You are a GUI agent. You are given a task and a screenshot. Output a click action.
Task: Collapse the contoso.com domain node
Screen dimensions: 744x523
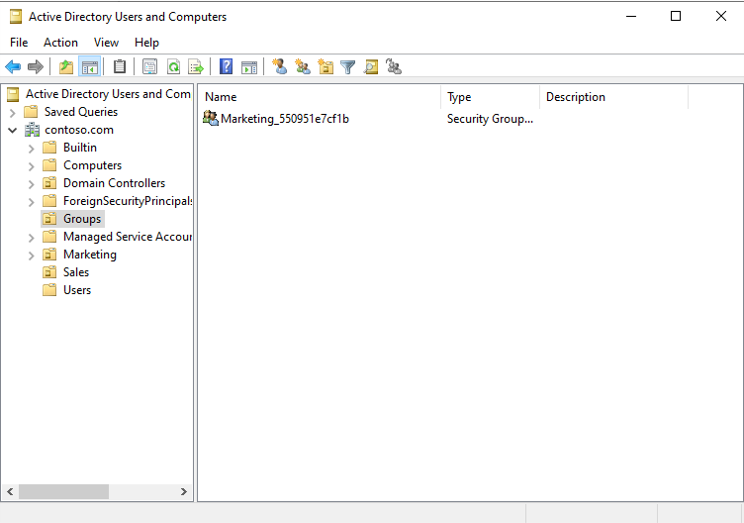(12, 130)
